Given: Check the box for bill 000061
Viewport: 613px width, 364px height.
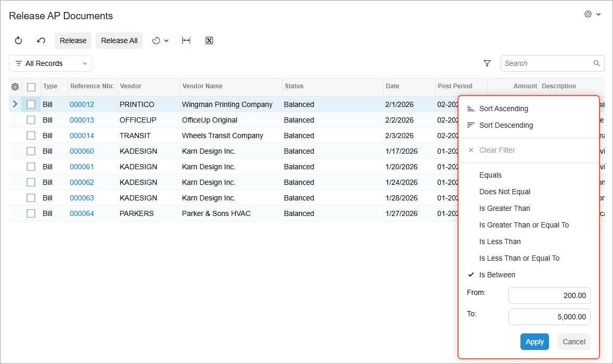Looking at the screenshot, I should coord(31,167).
